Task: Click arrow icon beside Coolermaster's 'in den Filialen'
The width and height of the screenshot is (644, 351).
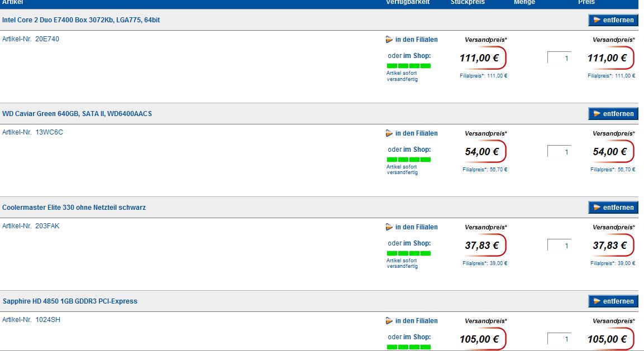Action: point(389,227)
